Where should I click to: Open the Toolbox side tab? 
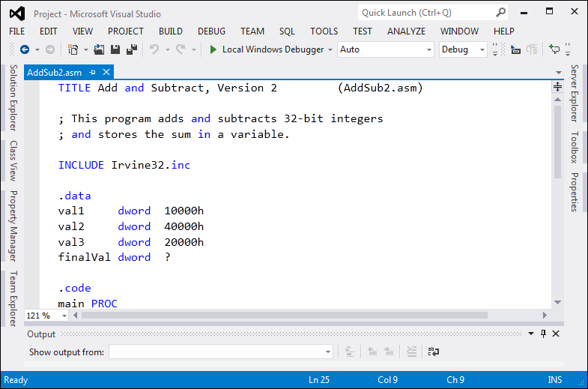(x=575, y=148)
